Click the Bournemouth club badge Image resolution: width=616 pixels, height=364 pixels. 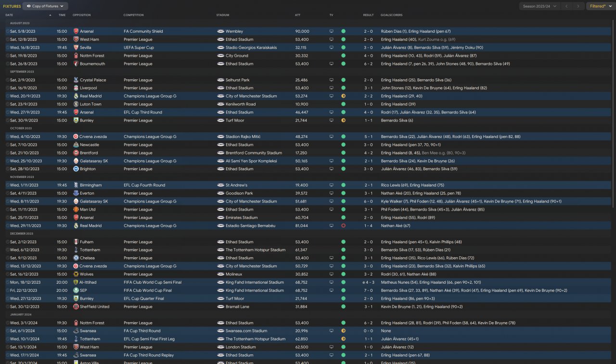point(76,64)
